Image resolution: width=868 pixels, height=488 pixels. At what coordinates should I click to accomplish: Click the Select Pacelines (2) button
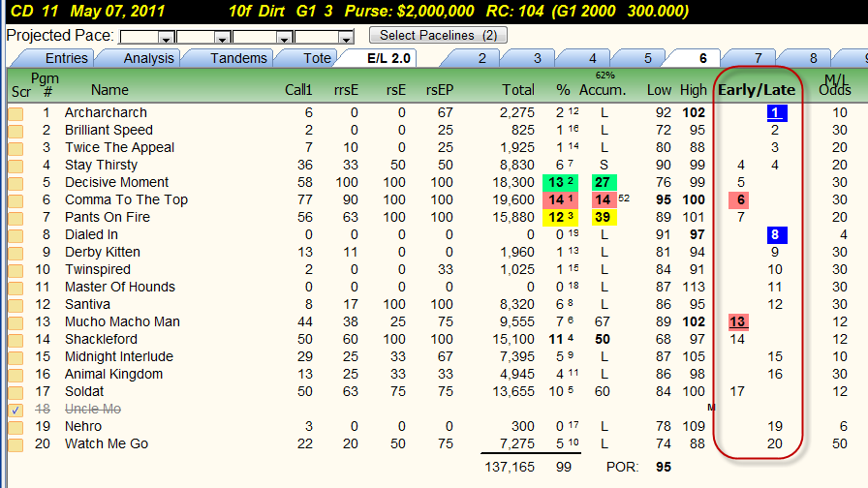[x=438, y=36]
